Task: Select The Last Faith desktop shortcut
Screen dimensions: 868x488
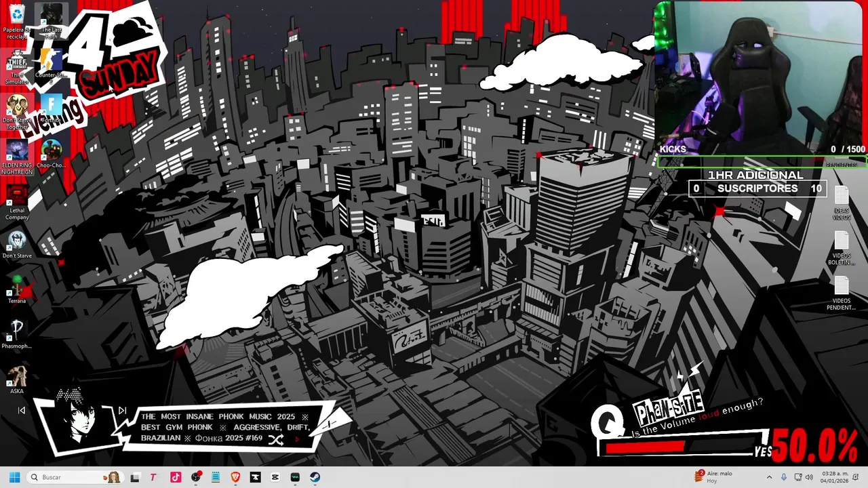Action: [52, 20]
